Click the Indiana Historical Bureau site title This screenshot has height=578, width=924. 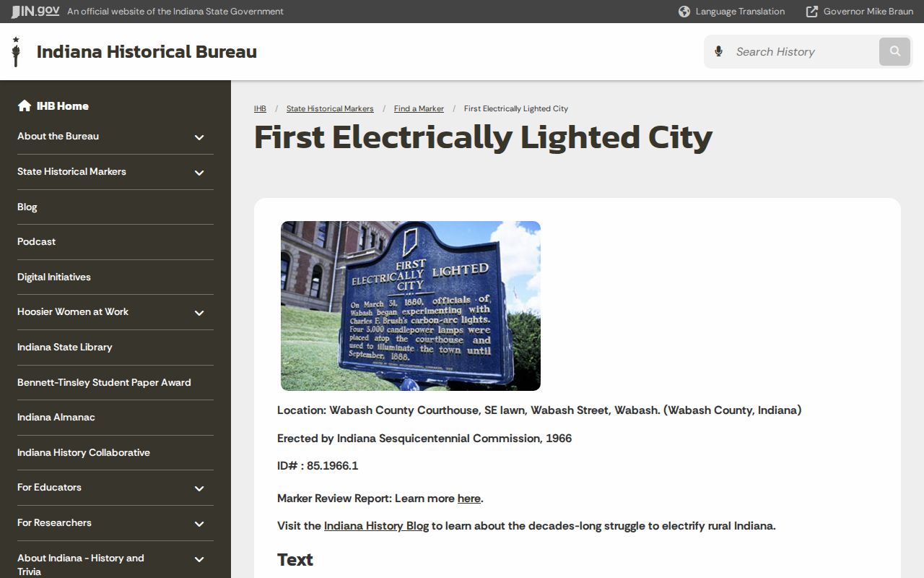click(147, 52)
